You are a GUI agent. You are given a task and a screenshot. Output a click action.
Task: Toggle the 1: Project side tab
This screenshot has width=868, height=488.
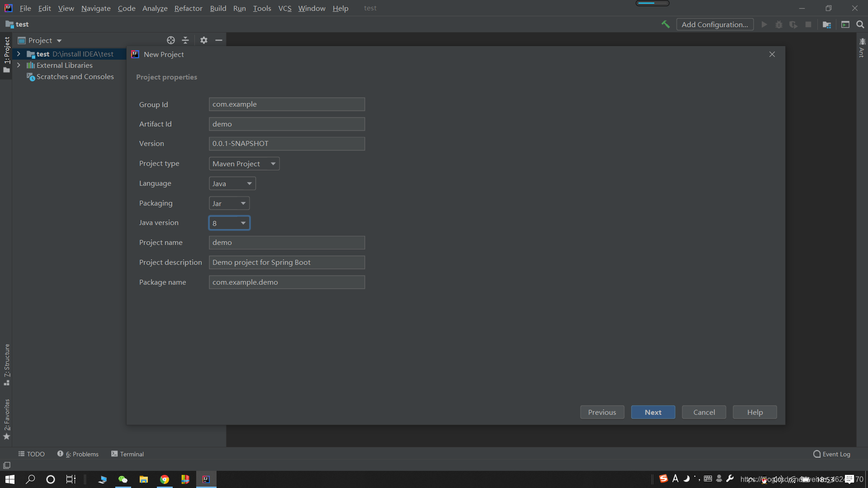pos(6,55)
